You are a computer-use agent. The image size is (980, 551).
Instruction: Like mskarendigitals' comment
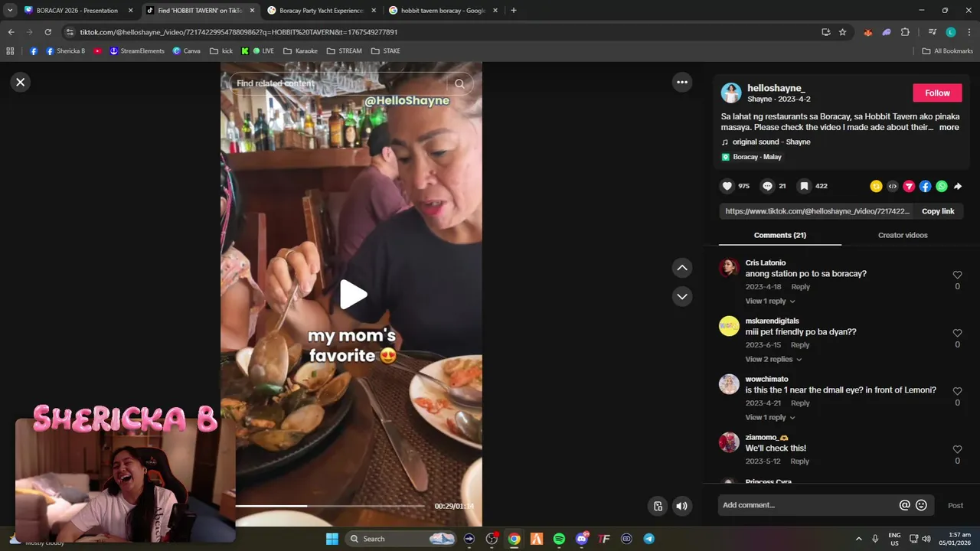957,333
